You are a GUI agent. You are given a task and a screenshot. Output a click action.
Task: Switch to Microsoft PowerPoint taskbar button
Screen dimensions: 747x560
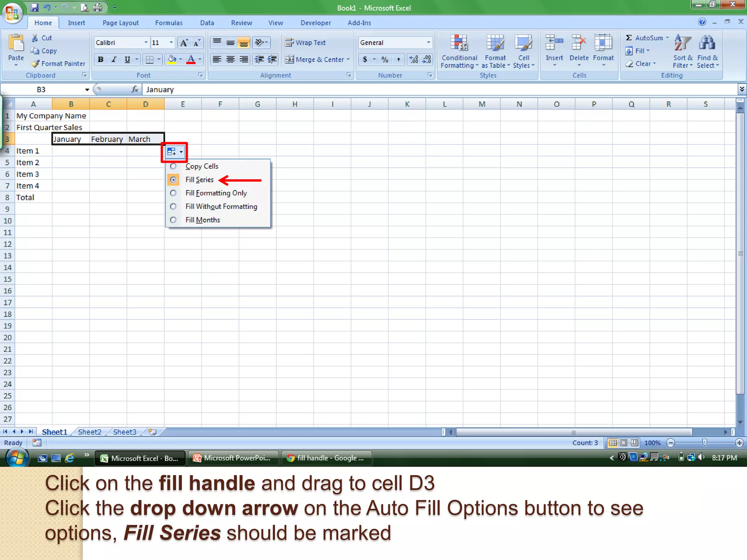233,458
